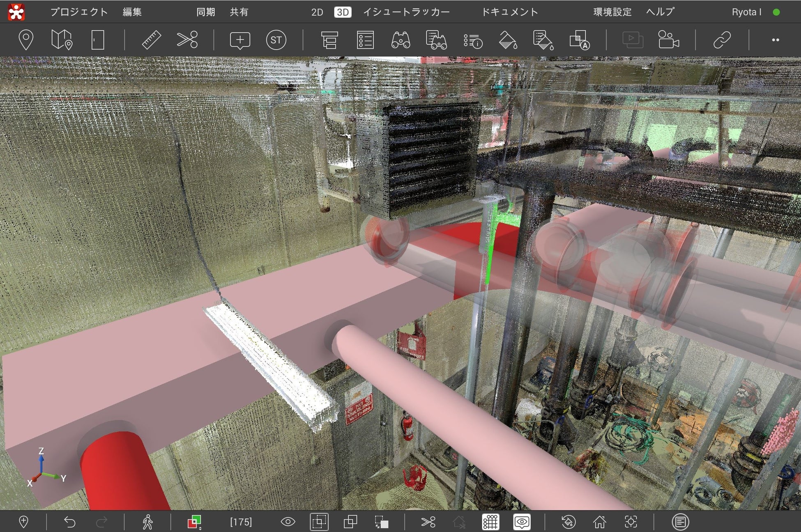Open the map with location pin
The image size is (801, 532).
point(62,40)
